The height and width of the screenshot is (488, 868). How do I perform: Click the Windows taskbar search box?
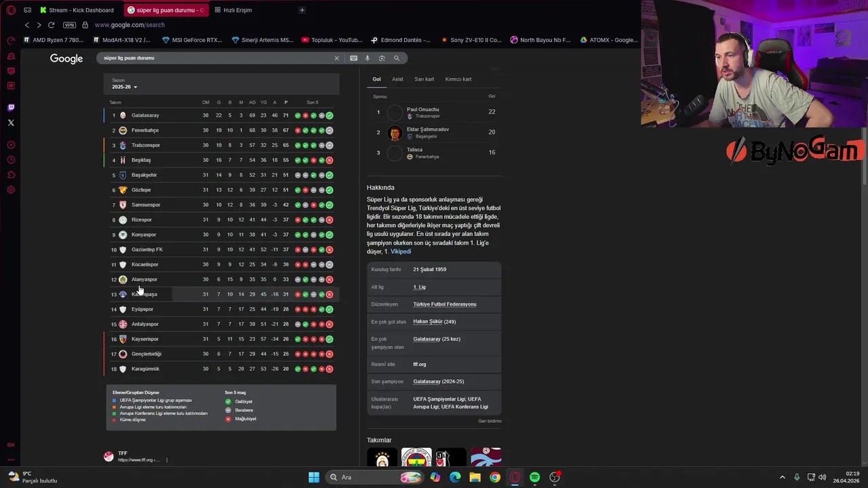(373, 477)
